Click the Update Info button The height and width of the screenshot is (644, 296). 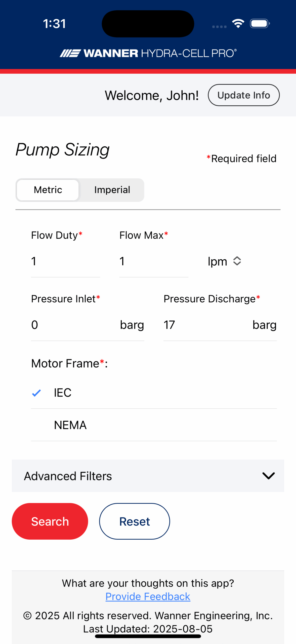[x=243, y=95]
